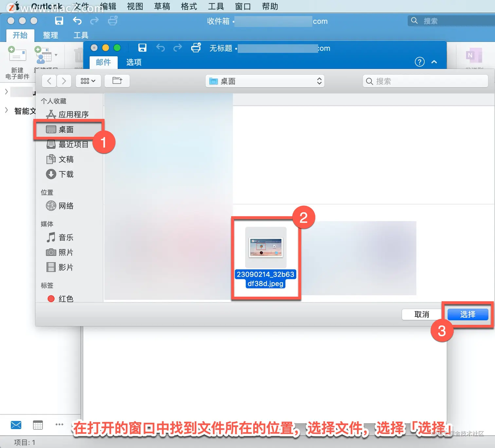Switch to the 开始 ribbon tab
Viewport: 495px width, 448px height.
tap(20, 35)
